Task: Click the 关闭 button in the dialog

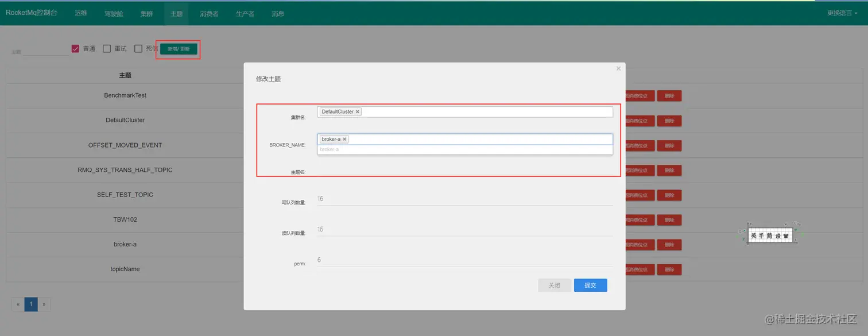Action: click(554, 285)
